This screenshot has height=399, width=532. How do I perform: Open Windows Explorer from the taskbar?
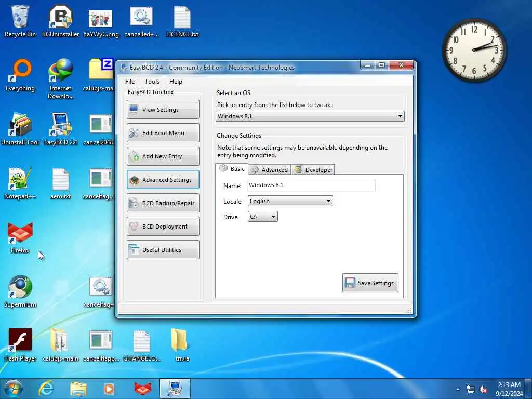click(78, 389)
